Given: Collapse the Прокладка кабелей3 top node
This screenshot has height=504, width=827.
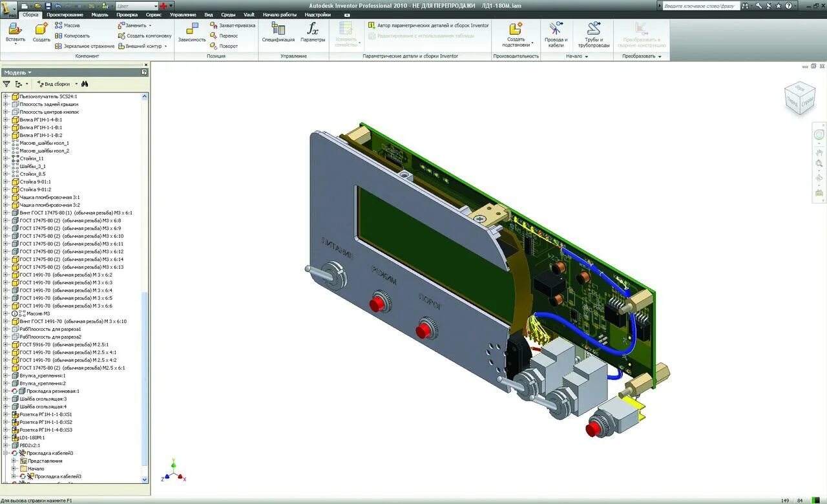Looking at the screenshot, I should 6,453.
